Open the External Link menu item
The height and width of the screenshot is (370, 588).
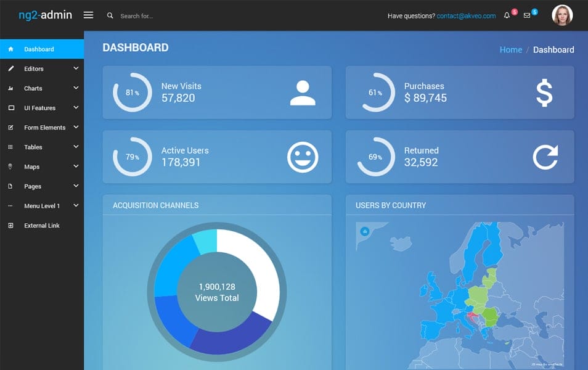(x=42, y=226)
